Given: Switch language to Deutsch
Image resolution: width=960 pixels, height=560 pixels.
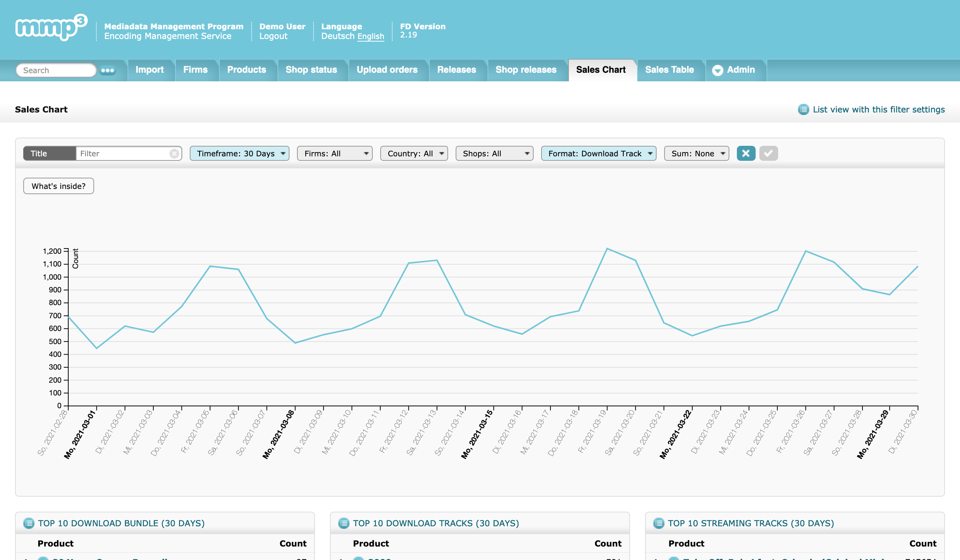Looking at the screenshot, I should click(337, 36).
